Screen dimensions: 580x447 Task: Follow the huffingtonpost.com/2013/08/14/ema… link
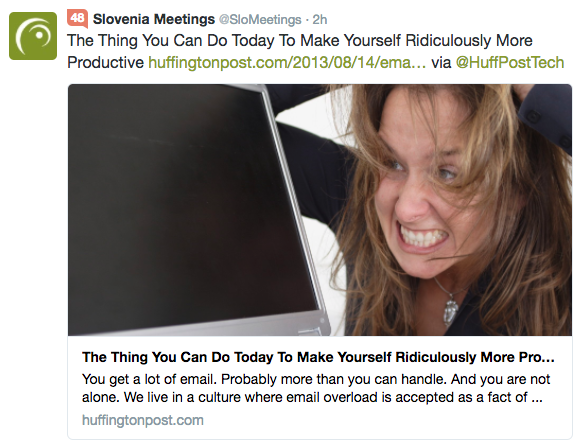287,62
